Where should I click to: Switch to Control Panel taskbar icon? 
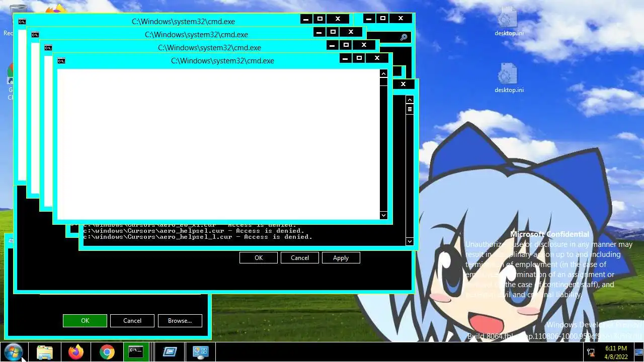pos(201,352)
